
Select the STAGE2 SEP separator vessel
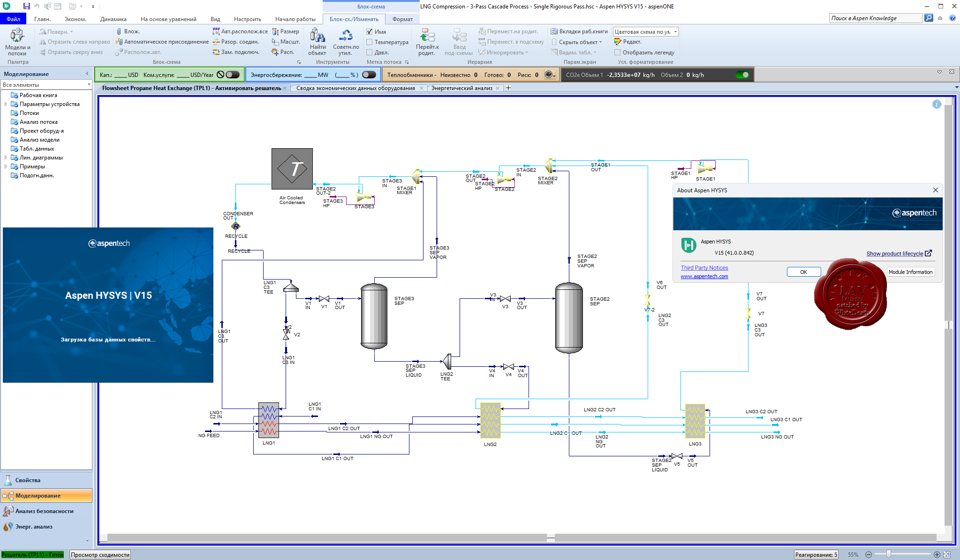click(569, 318)
